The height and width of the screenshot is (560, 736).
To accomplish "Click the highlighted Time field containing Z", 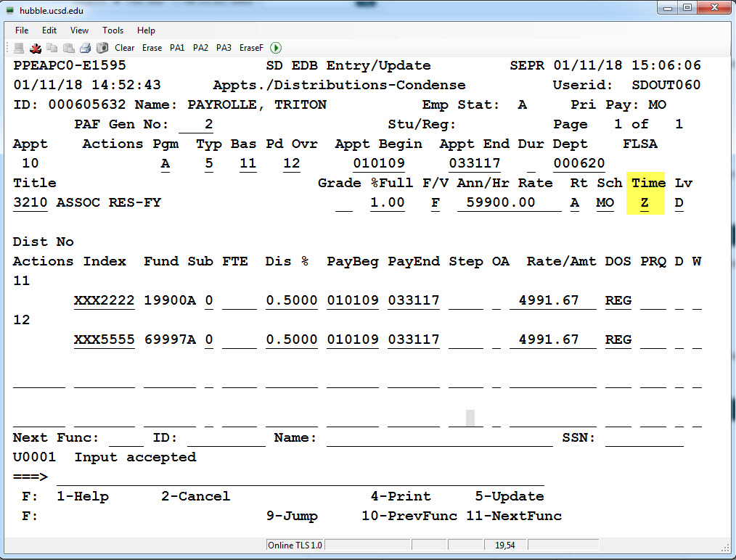I will coord(645,203).
